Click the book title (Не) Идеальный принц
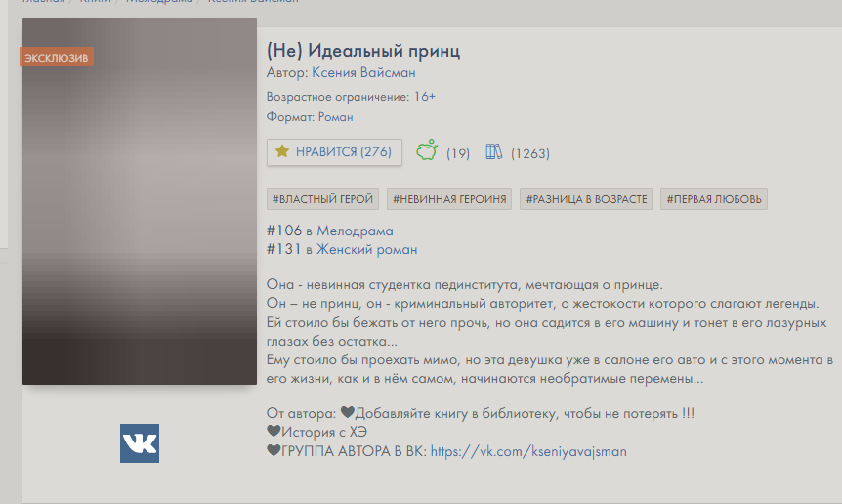This screenshot has width=842, height=504. pyautogui.click(x=362, y=51)
